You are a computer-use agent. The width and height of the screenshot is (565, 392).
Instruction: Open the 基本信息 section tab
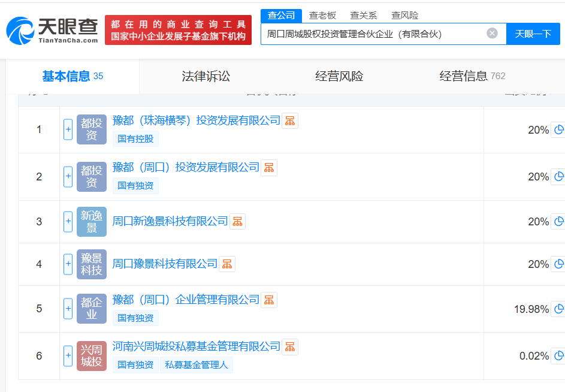72,76
